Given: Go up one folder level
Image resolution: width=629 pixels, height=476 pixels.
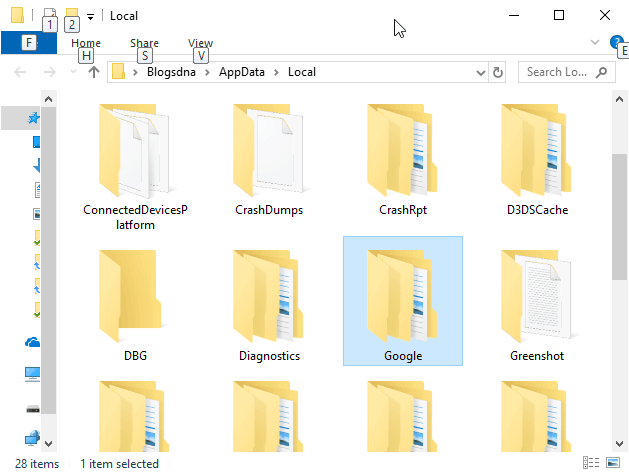Looking at the screenshot, I should 94,72.
